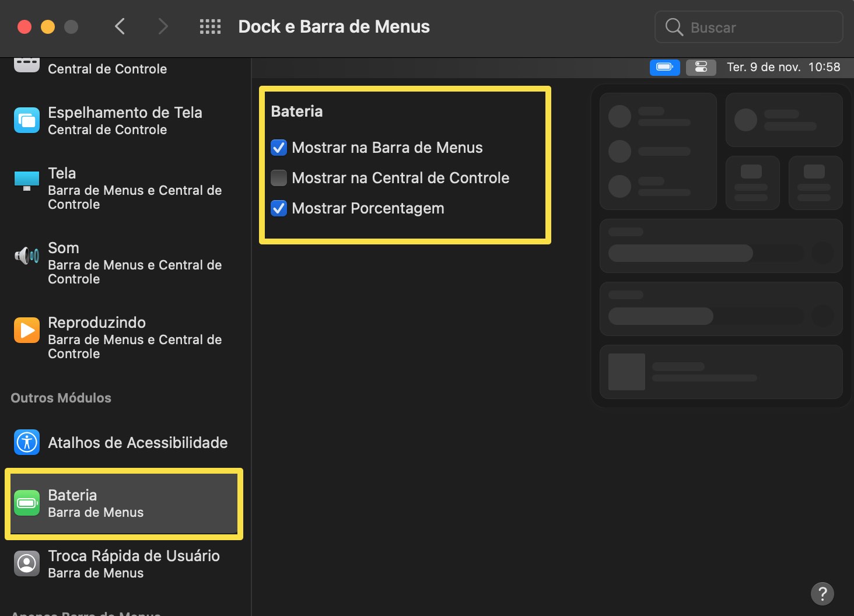Select the Tela display icon
This screenshot has height=616, width=854.
coord(27,181)
